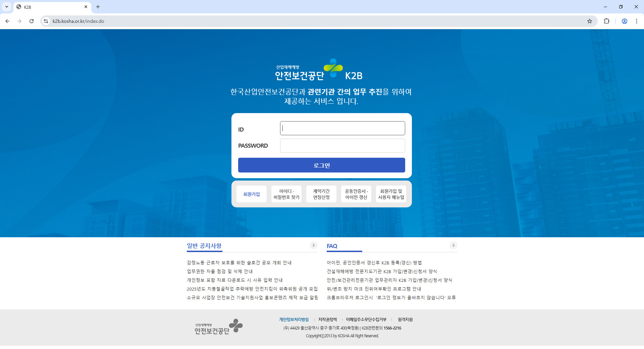
Task: Reload the K2B page
Action: pyautogui.click(x=32, y=21)
